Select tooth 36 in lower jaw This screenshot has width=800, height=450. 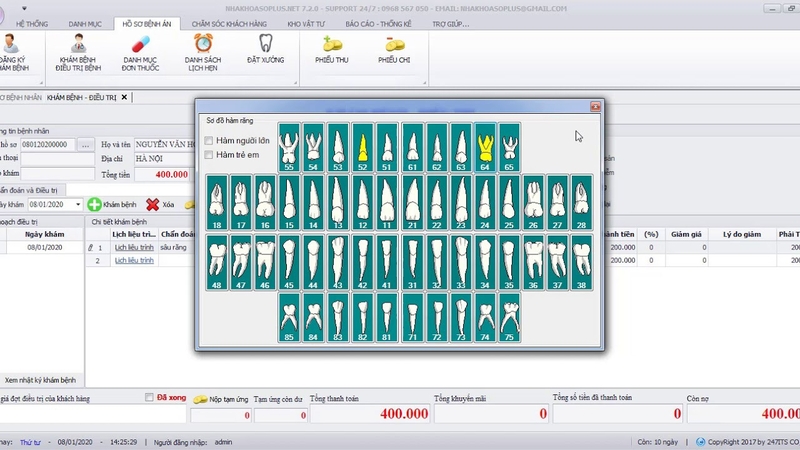(533, 262)
